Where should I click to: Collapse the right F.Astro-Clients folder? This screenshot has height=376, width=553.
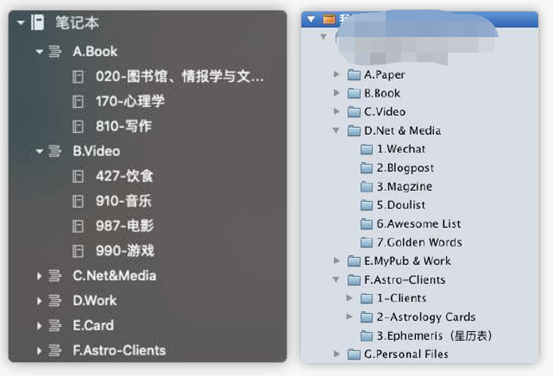point(336,280)
